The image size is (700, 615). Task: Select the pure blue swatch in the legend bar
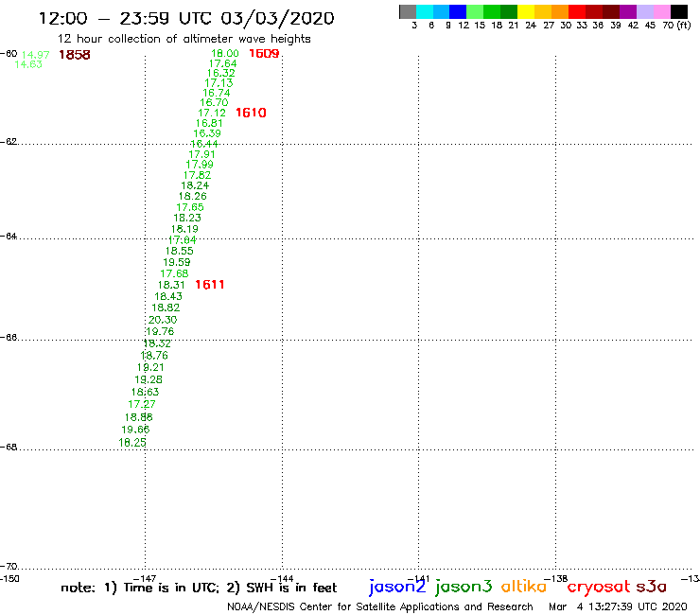click(458, 11)
